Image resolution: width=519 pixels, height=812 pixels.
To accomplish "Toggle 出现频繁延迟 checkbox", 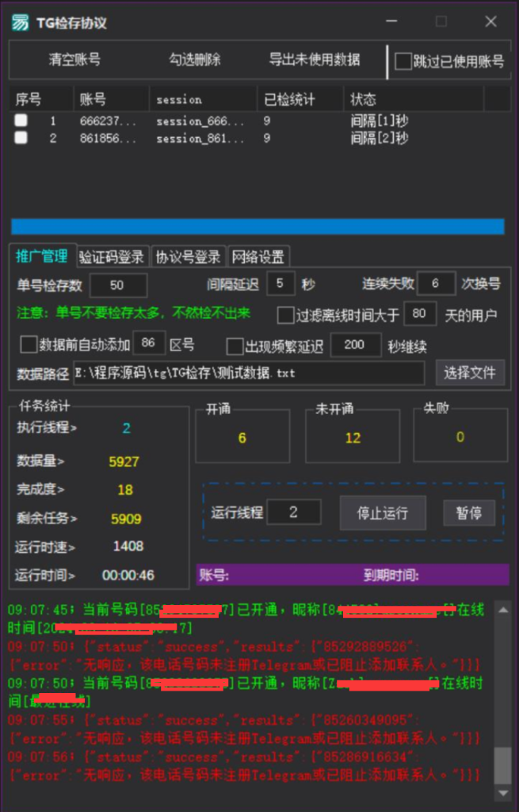I will 235,347.
